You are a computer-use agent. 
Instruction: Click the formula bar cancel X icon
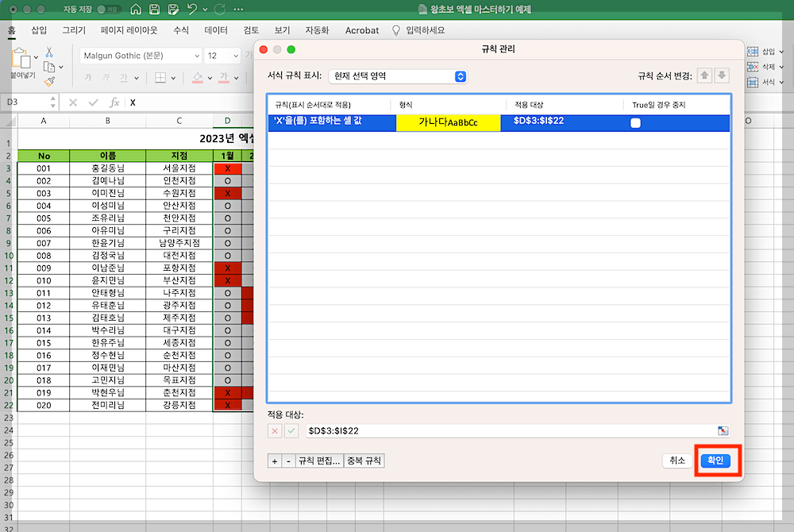[73, 102]
